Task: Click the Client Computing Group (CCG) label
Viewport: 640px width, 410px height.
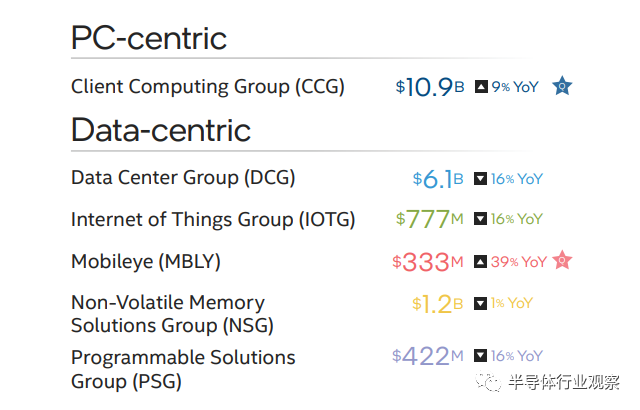Action: 208,87
